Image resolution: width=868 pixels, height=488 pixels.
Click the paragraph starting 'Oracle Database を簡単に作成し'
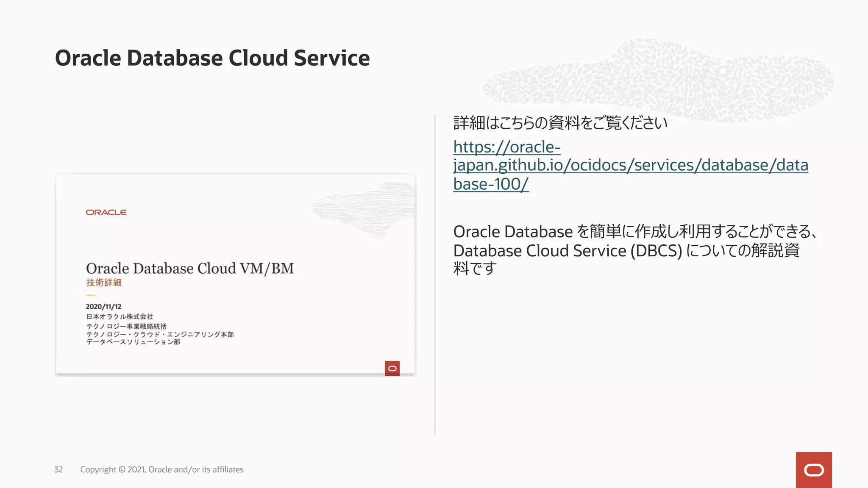click(x=635, y=250)
